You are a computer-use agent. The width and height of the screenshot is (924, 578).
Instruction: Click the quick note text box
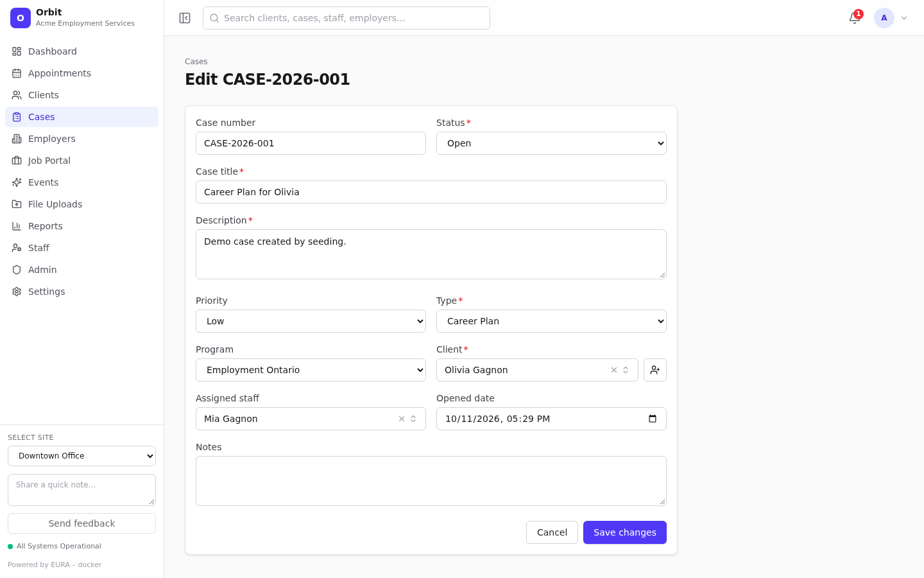click(81, 490)
